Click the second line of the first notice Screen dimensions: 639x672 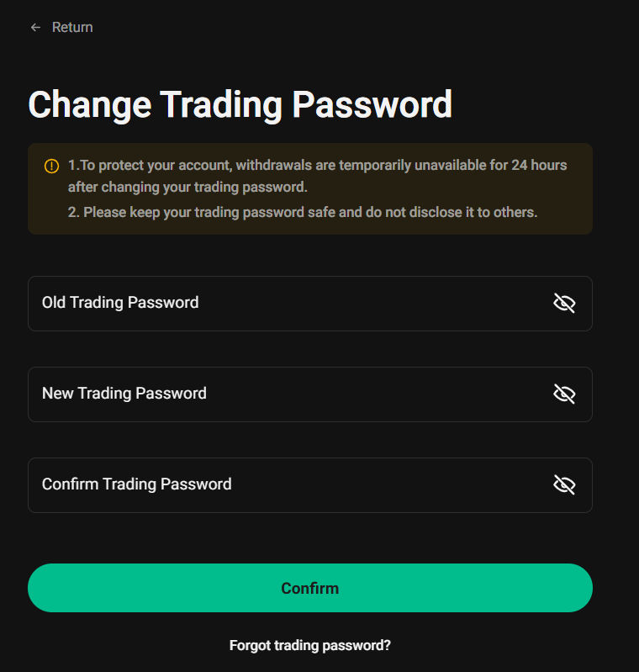point(187,187)
